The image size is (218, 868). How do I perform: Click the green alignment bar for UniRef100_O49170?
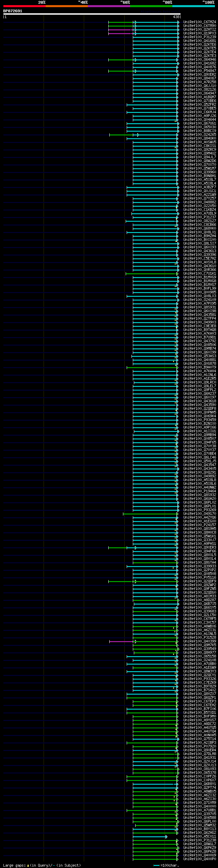150,514
